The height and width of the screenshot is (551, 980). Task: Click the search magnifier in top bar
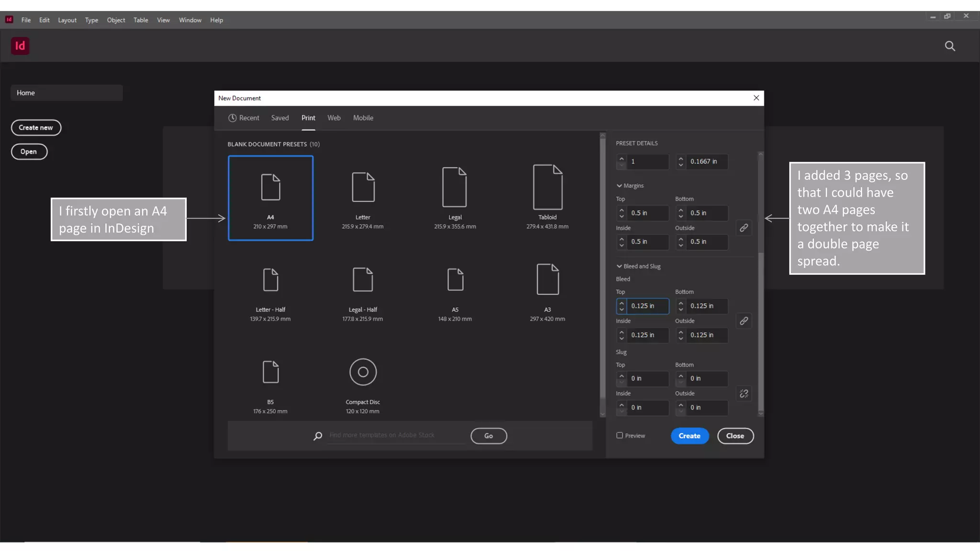[950, 46]
